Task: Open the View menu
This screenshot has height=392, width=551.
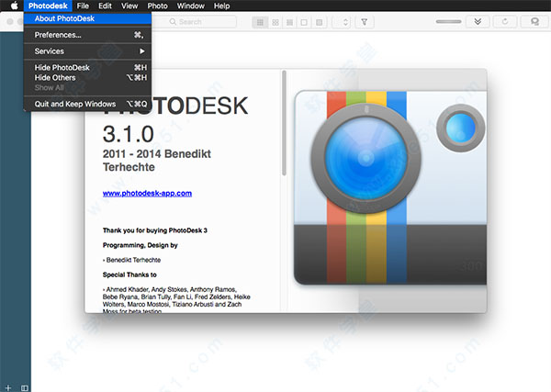Action: tap(129, 6)
